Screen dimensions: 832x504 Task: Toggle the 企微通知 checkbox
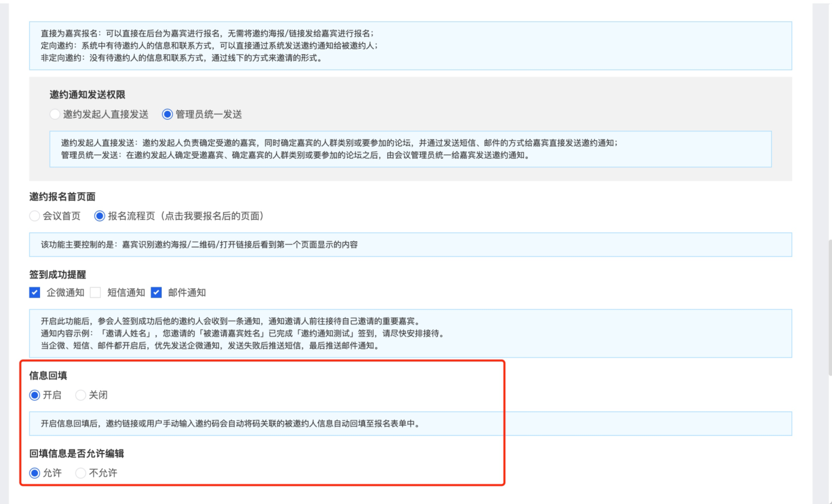pos(35,292)
